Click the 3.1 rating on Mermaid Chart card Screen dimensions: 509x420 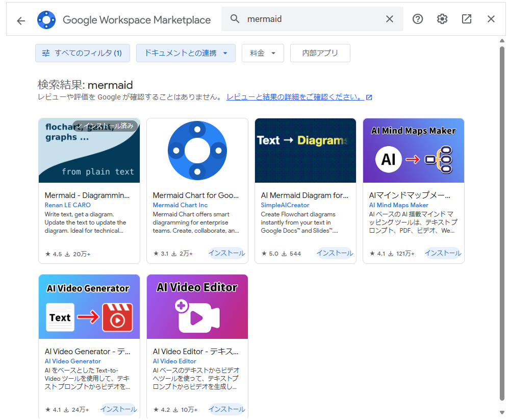pyautogui.click(x=161, y=253)
